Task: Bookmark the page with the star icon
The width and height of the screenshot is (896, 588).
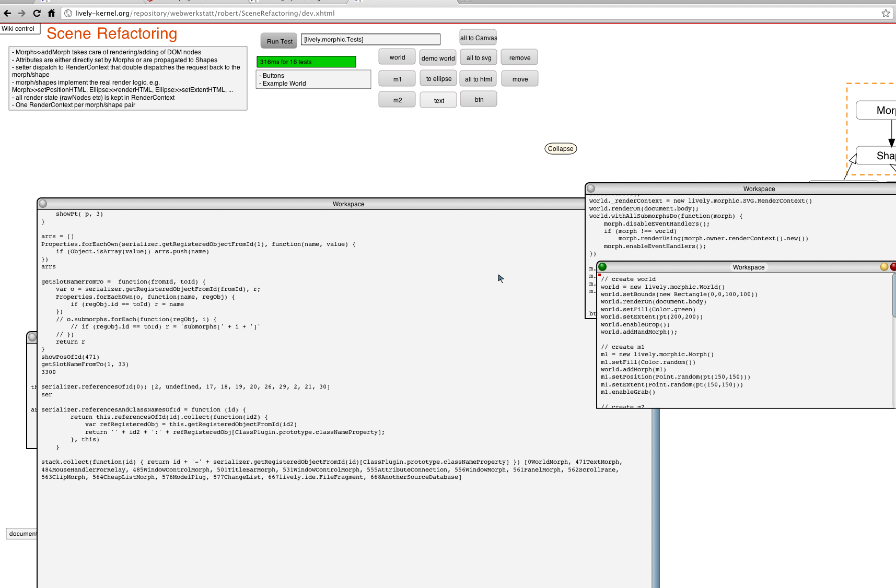Action: click(x=886, y=13)
